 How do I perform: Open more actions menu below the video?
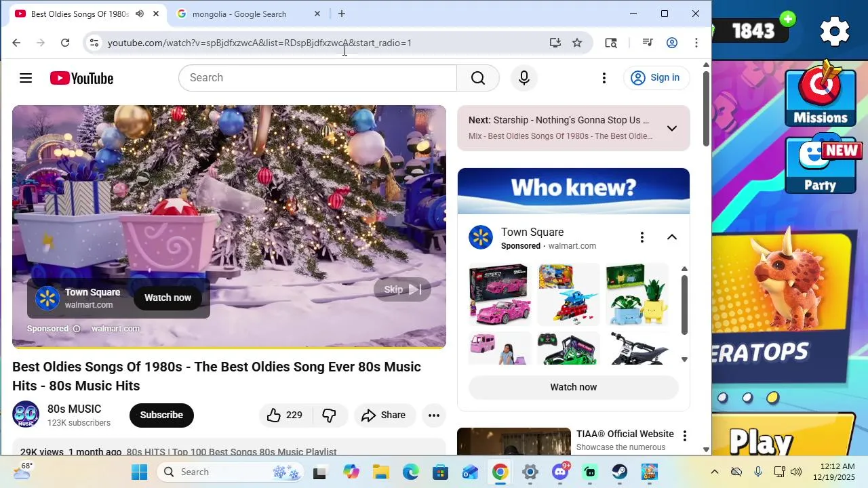(x=434, y=415)
